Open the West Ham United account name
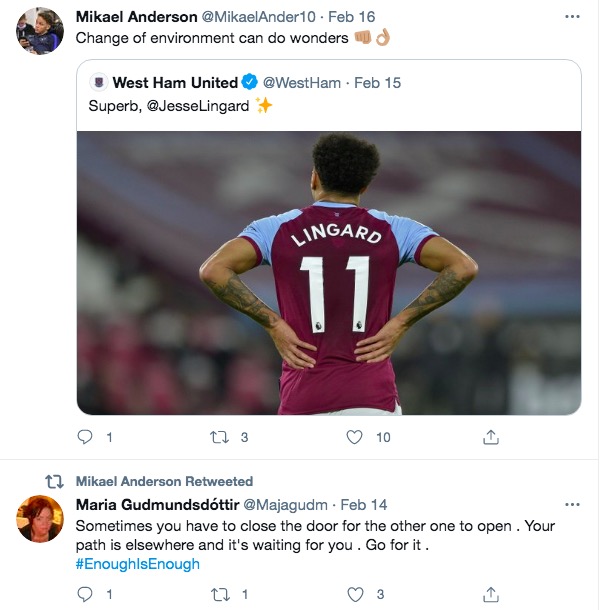Image resolution: width=607 pixels, height=610 pixels. pos(175,82)
